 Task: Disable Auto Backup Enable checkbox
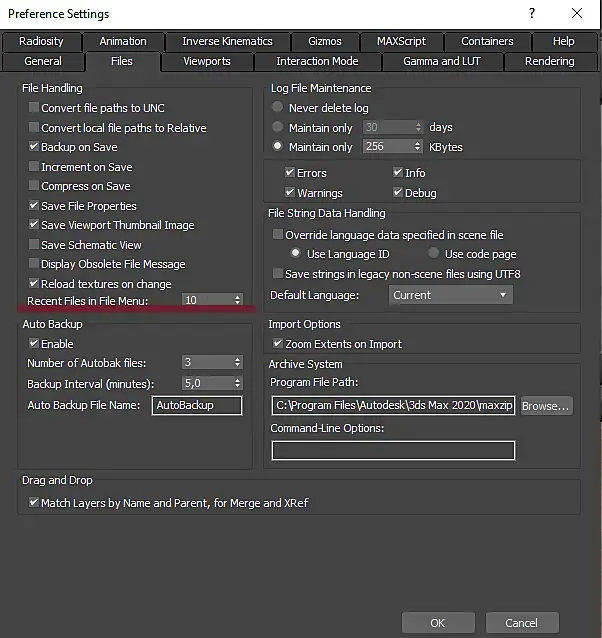point(34,343)
